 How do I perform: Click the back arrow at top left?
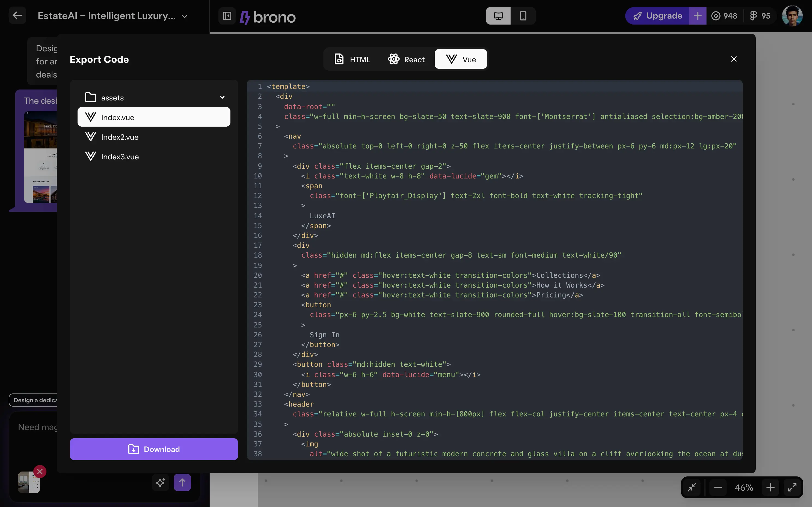pos(17,15)
